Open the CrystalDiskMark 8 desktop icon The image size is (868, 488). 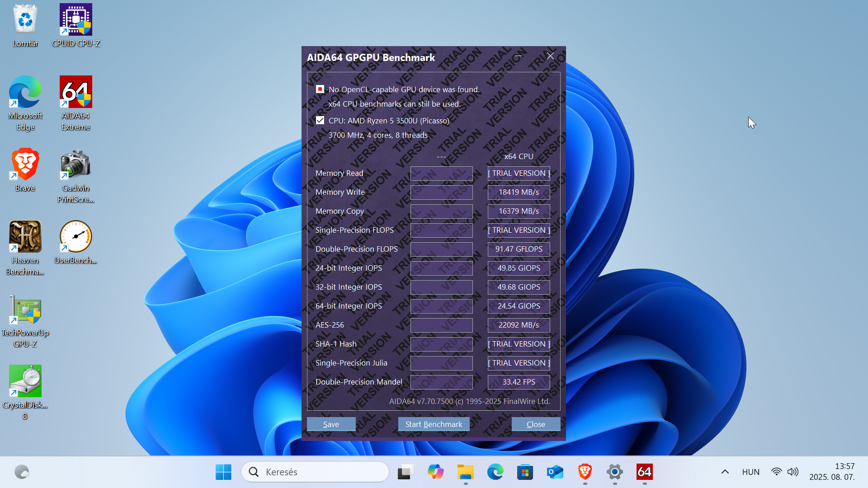point(25,393)
